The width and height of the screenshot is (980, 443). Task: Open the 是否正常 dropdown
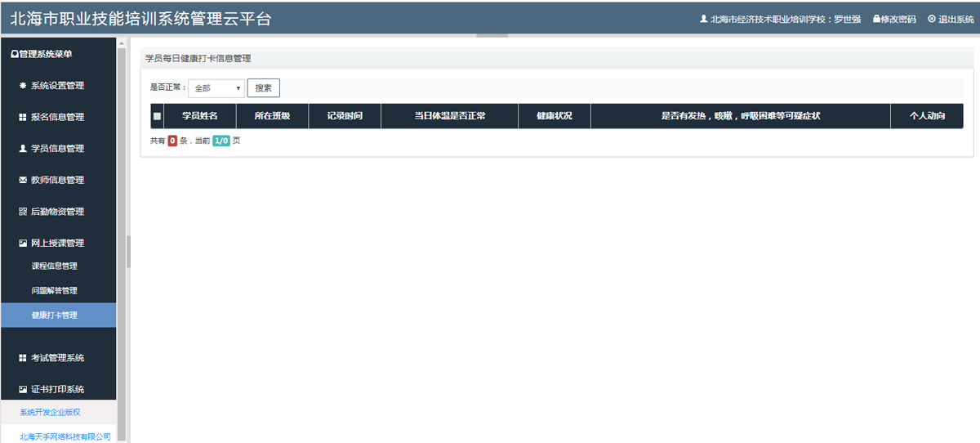216,88
